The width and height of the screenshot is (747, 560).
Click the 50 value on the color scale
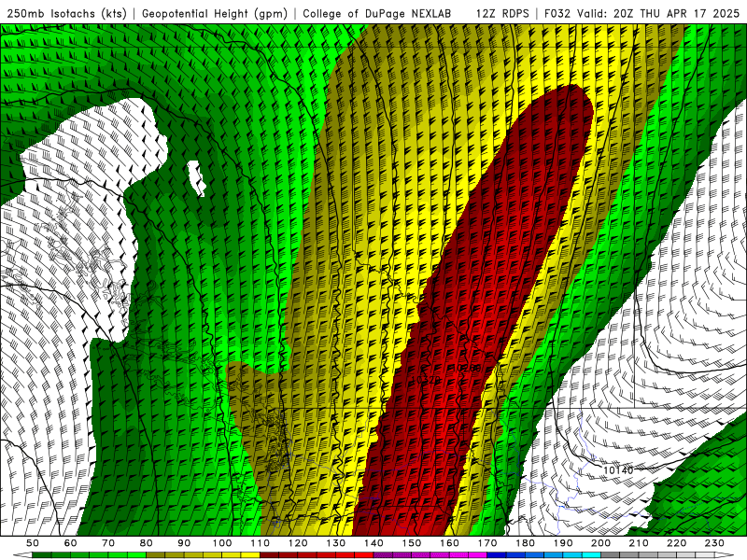[33, 543]
